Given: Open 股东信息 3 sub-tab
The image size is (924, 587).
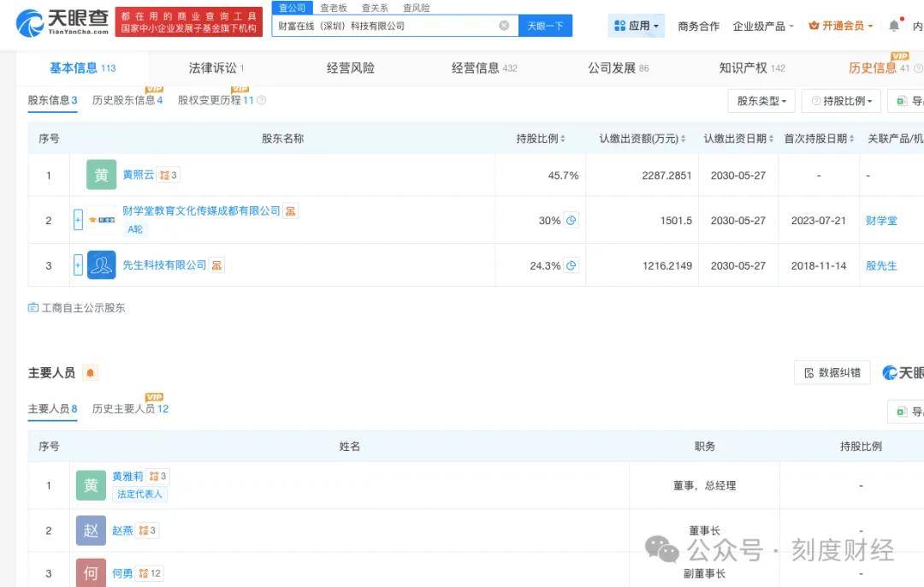Looking at the screenshot, I should tap(52, 100).
